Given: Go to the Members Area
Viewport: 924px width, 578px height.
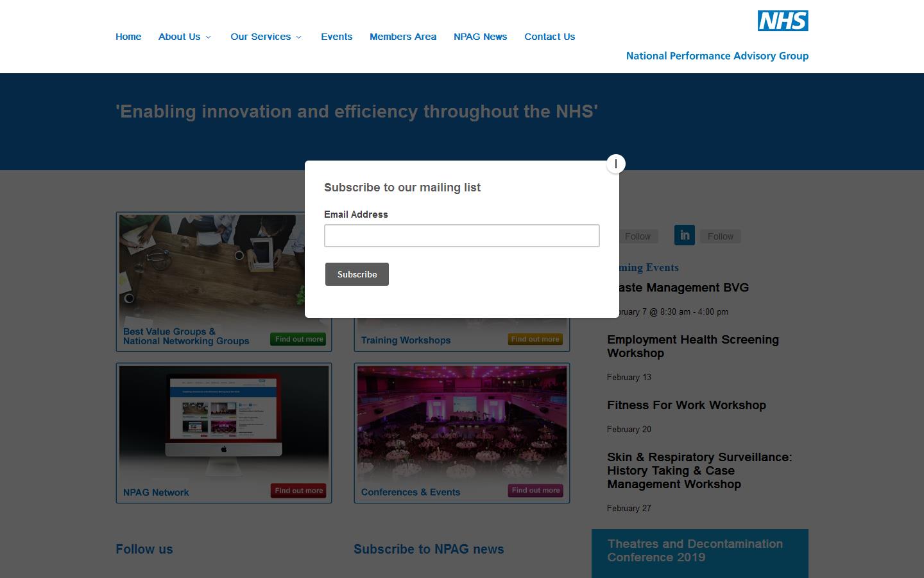Looking at the screenshot, I should tap(402, 37).
